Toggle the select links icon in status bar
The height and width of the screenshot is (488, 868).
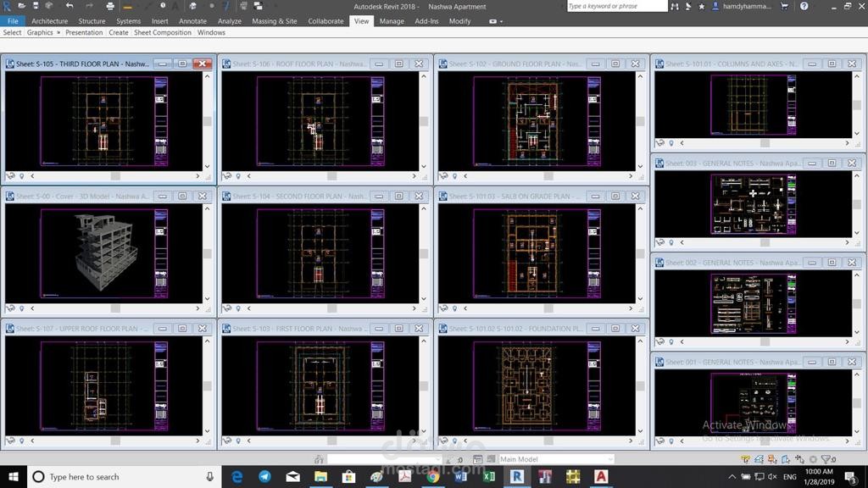coord(746,459)
